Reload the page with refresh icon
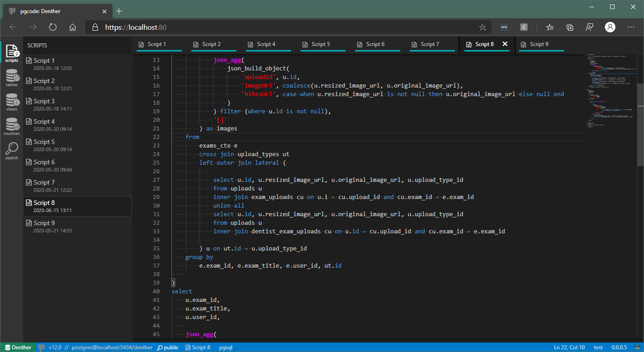Viewport: 644px width, 352px height. (x=53, y=27)
